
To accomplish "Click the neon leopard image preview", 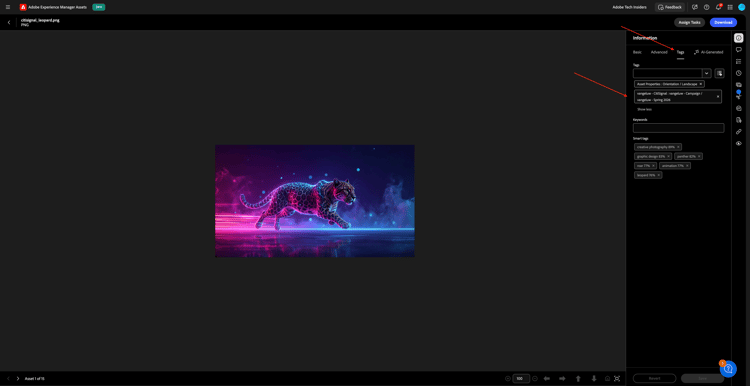I will 315,201.
